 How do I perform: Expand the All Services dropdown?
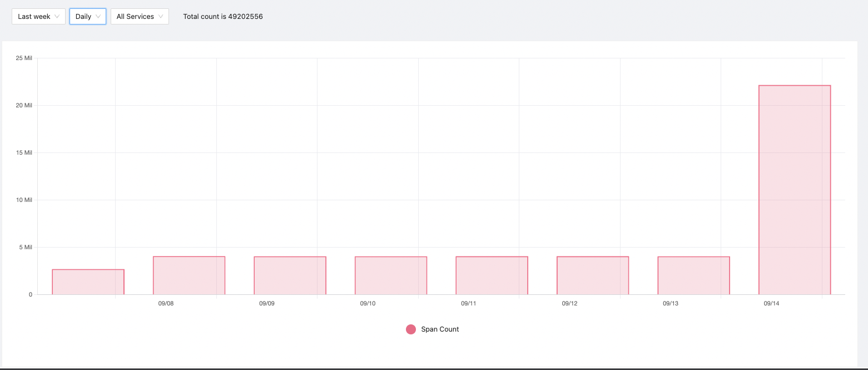coord(139,16)
